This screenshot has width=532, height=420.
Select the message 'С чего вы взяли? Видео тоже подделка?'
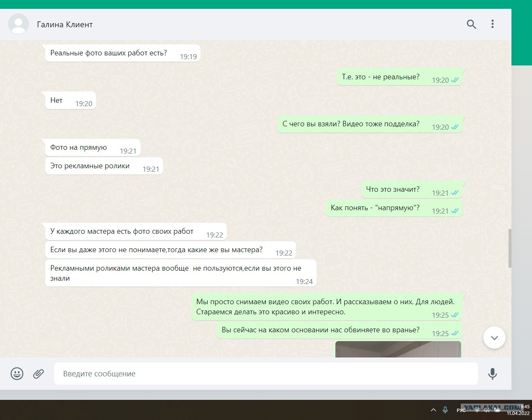pos(370,124)
